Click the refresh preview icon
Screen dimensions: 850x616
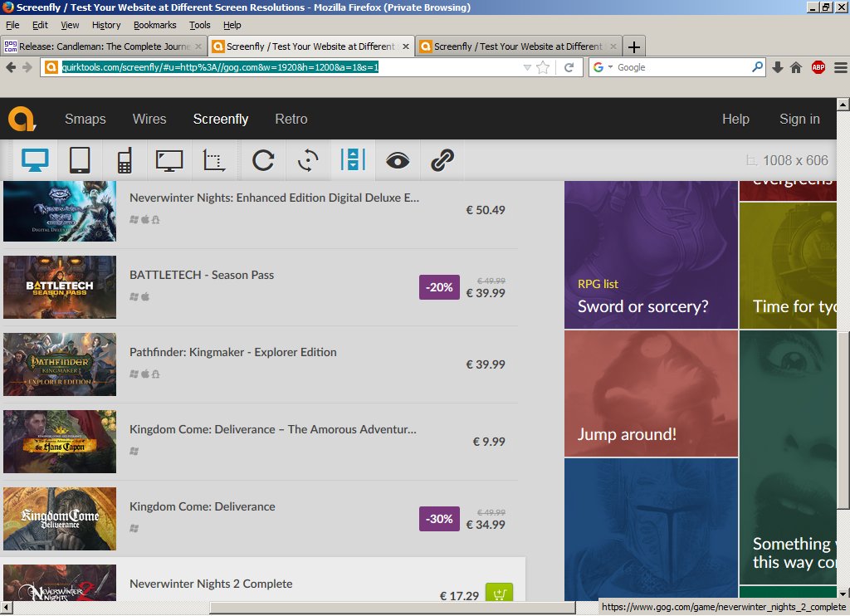pyautogui.click(x=263, y=160)
